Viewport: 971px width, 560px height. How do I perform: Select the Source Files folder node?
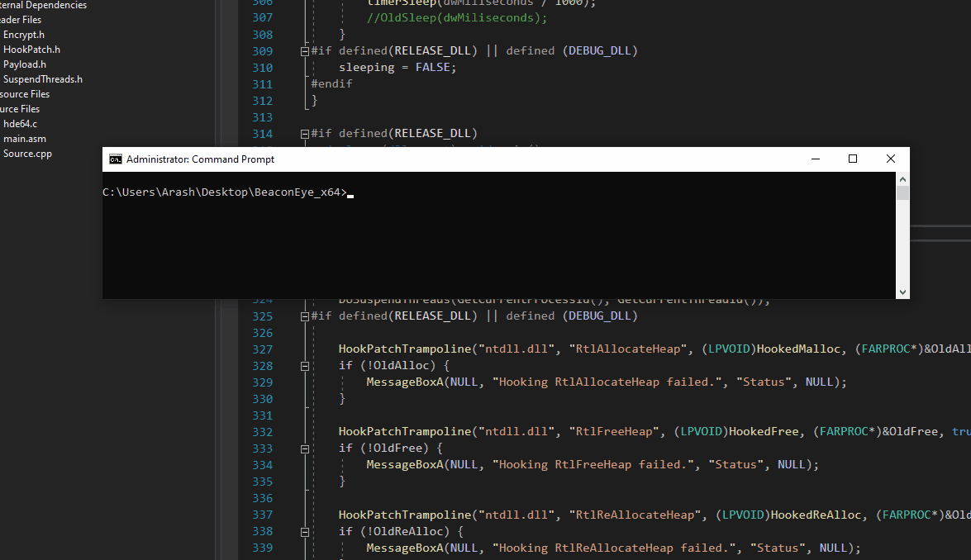pos(20,109)
